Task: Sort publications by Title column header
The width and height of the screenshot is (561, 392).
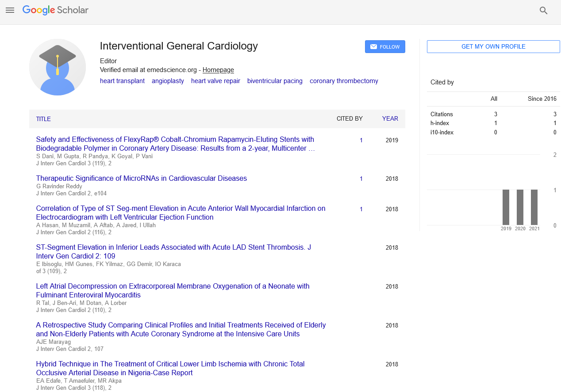Action: 43,119
